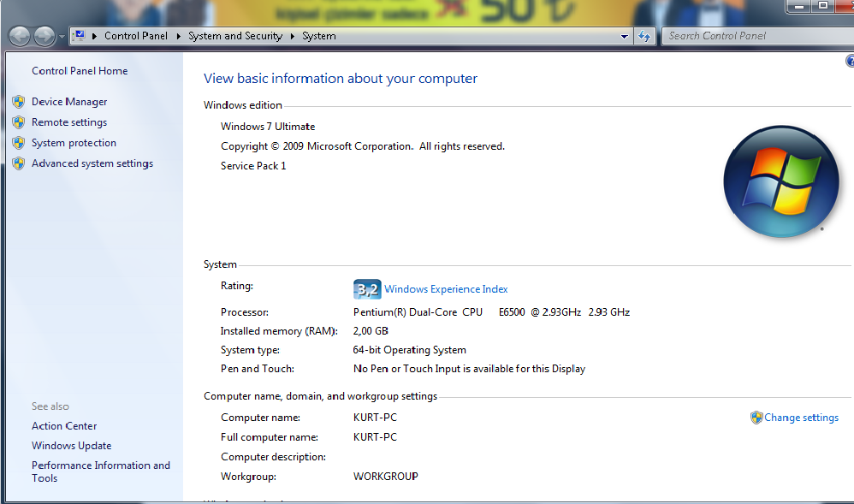
Task: Open System protection
Action: click(74, 143)
